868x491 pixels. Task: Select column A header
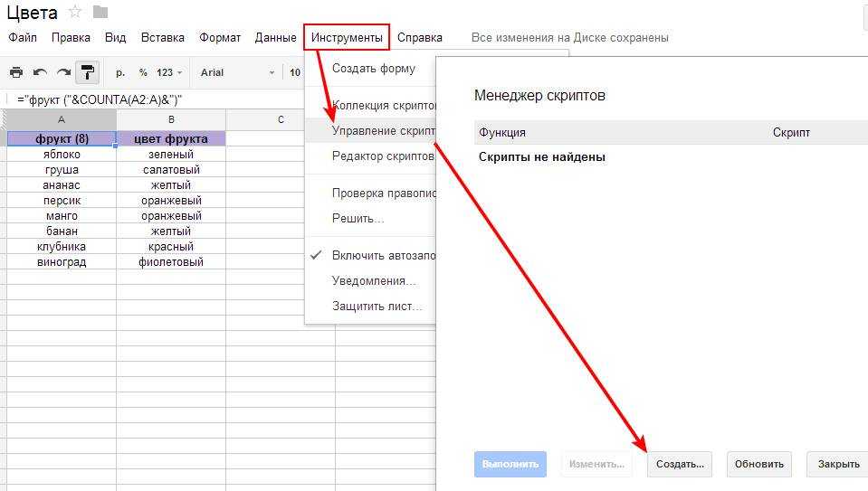tap(62, 119)
